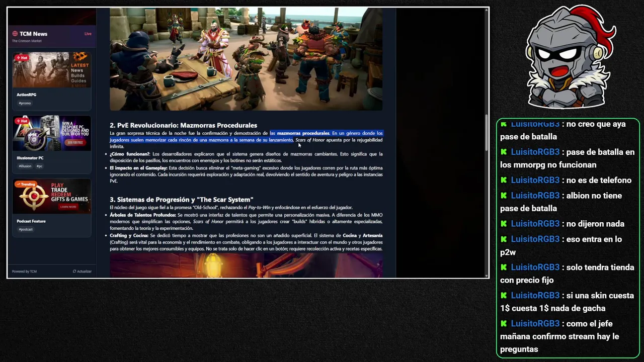
Task: Click the TCM News globe icon
Action: pos(15,34)
